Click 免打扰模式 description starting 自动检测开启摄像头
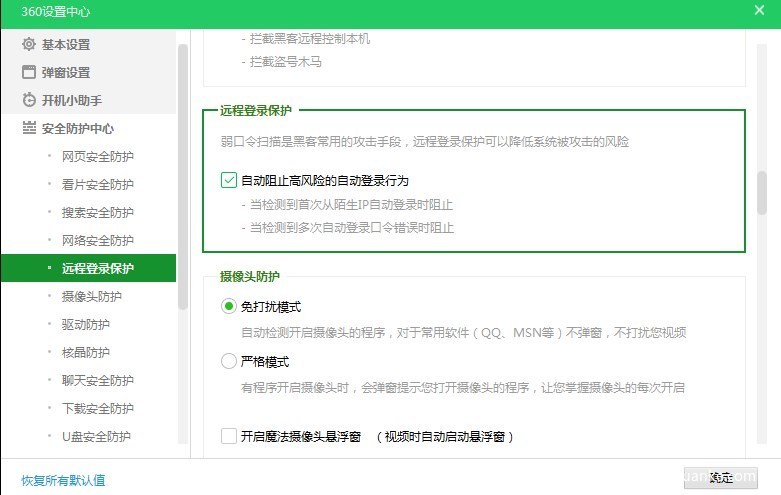781x495 pixels. (464, 332)
